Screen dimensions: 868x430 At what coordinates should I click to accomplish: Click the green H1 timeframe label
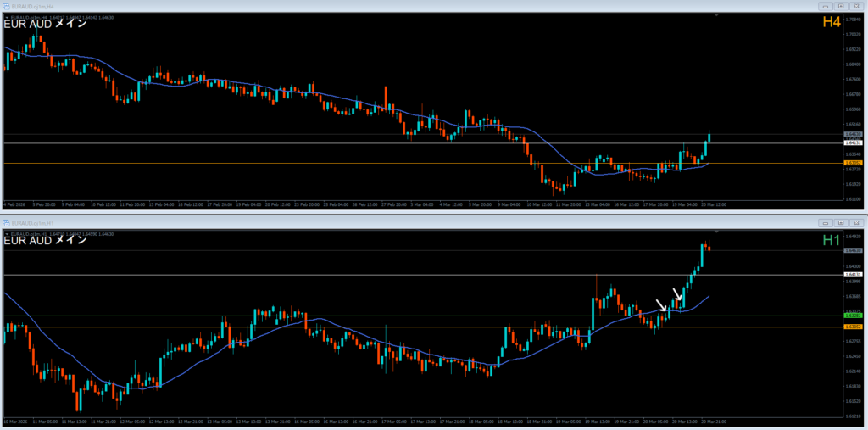(x=831, y=241)
